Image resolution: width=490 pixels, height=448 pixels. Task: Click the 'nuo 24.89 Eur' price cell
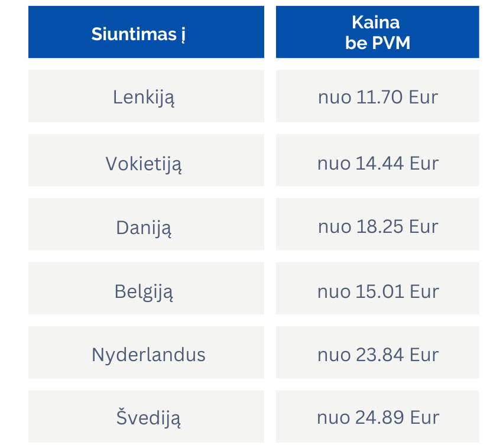tap(378, 417)
